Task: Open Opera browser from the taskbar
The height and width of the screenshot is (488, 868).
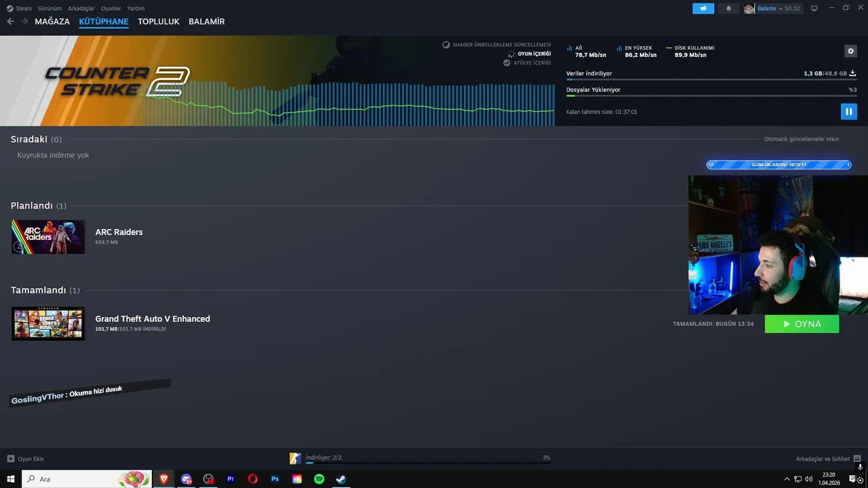Action: (252, 479)
